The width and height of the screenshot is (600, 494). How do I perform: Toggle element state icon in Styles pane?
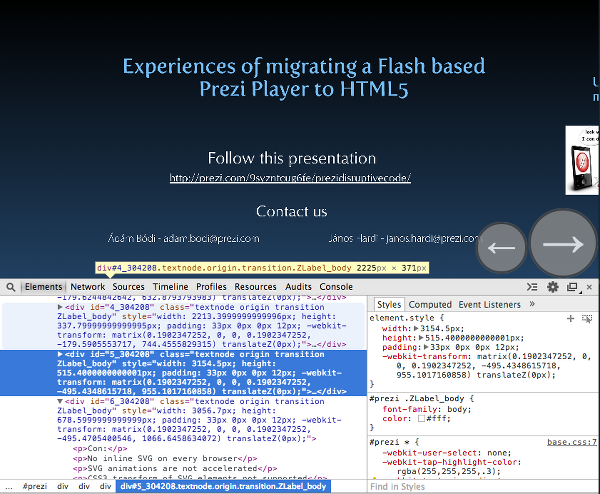[587, 318]
